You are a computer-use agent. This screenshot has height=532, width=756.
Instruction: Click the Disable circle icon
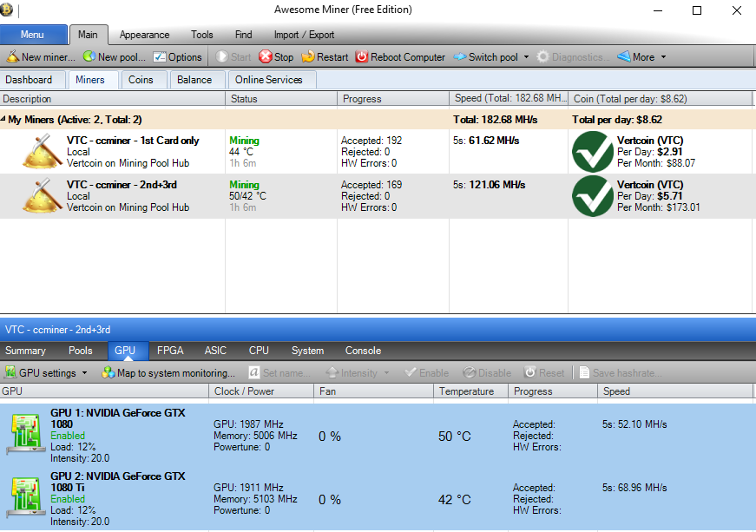click(469, 372)
